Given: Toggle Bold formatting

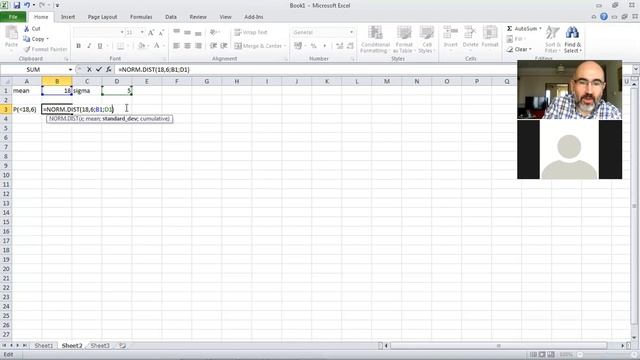Looking at the screenshot, I should [78, 46].
